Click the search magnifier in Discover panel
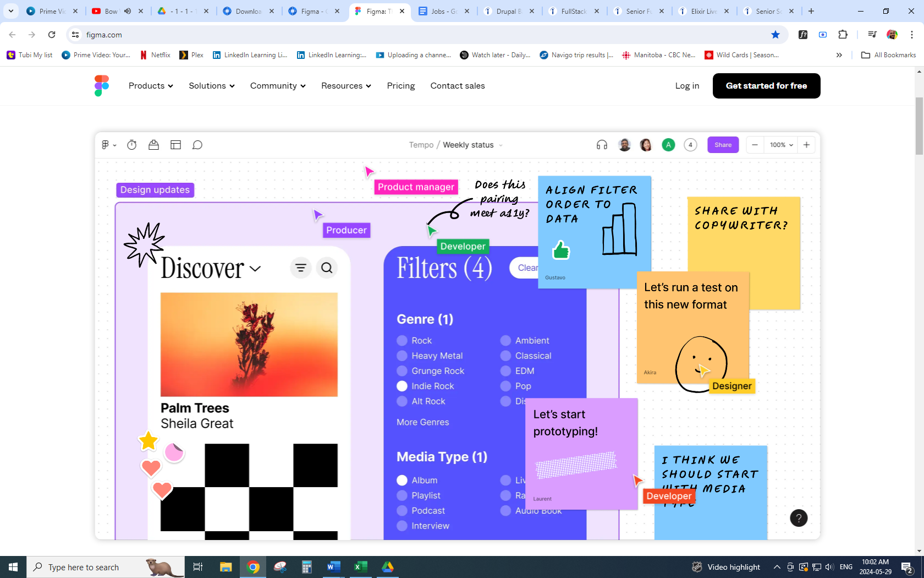This screenshot has height=578, width=924. point(327,268)
